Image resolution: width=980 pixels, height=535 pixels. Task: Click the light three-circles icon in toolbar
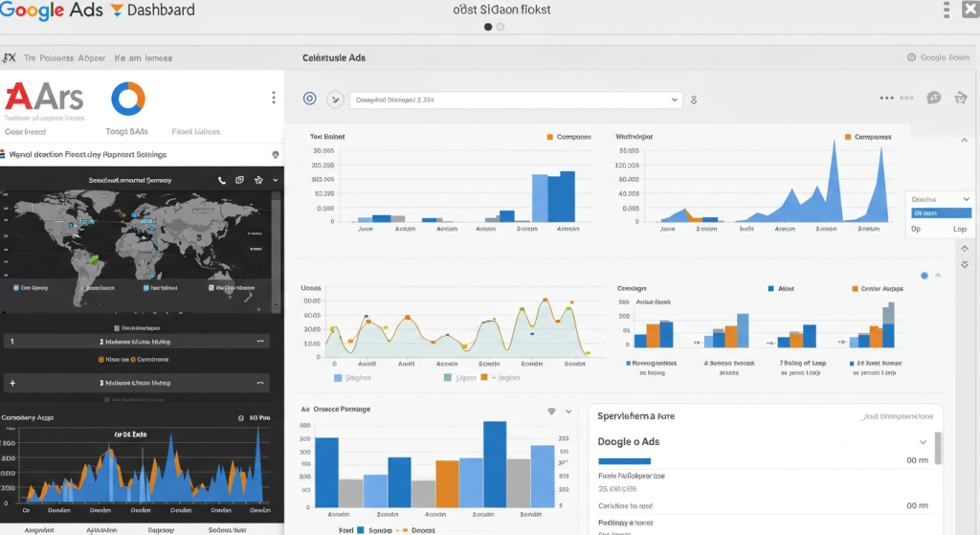pos(906,99)
